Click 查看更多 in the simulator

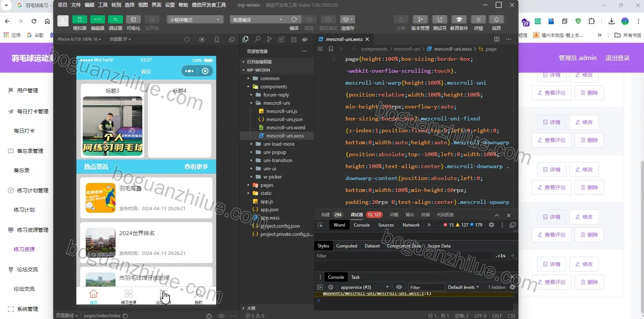tap(196, 167)
